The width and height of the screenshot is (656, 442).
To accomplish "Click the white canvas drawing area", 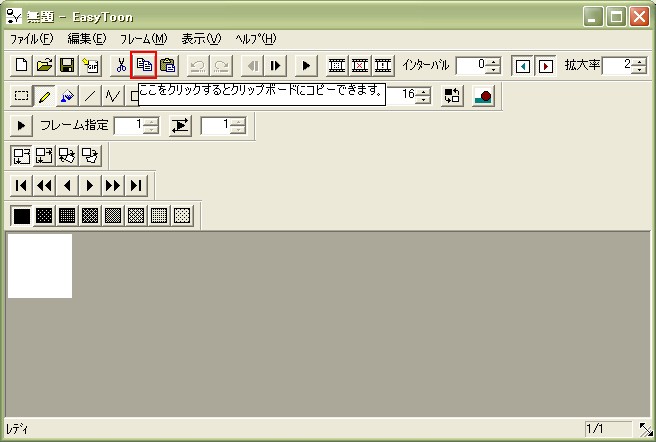I will [40, 266].
